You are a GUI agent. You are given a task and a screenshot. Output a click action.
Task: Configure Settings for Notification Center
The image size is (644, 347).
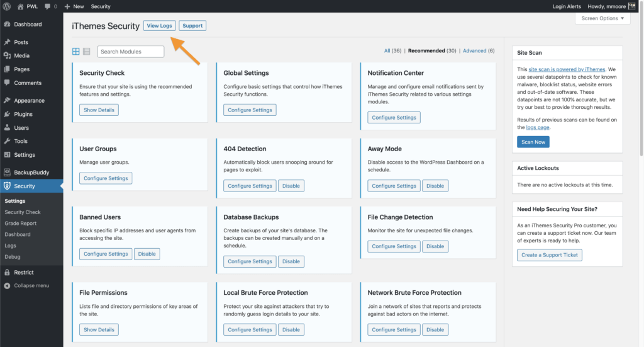pos(394,118)
